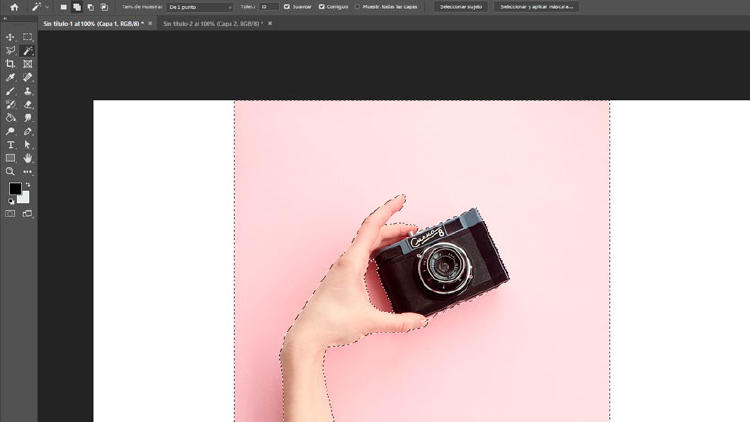
Task: Select the Zoom magnifier tool
Action: (x=11, y=172)
